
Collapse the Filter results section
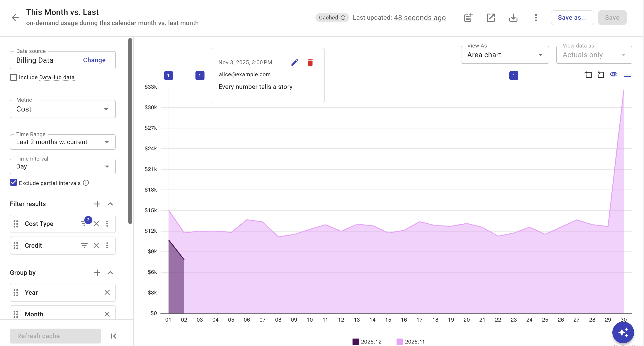(110, 204)
